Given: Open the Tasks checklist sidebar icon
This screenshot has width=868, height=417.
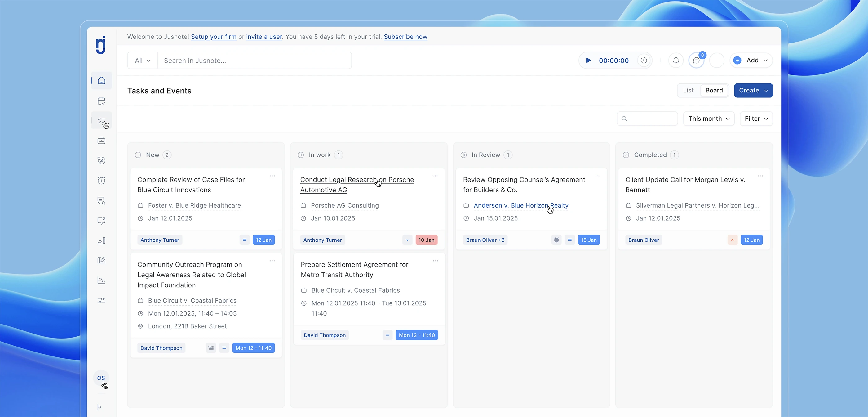Looking at the screenshot, I should (101, 120).
